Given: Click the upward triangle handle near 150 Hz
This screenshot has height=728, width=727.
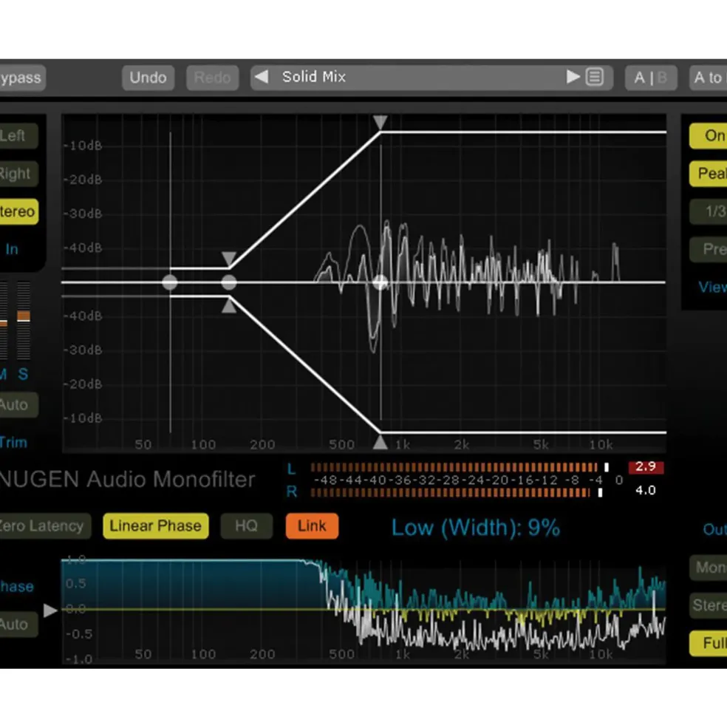Looking at the screenshot, I should click(229, 306).
